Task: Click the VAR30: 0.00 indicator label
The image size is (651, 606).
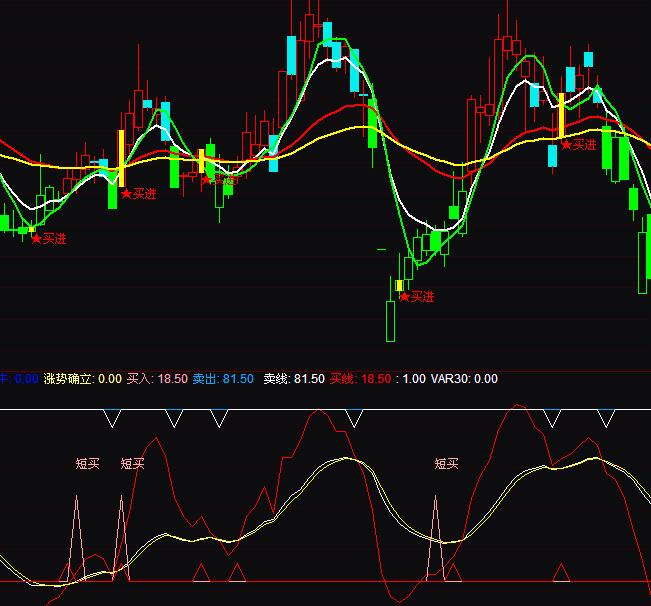Action: (464, 379)
